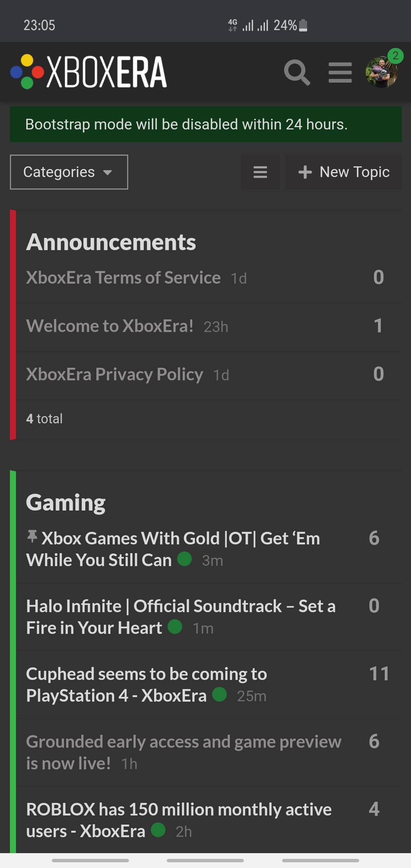Expand the Categories dropdown
Viewport: 411px width, 868px height.
pyautogui.click(x=69, y=172)
